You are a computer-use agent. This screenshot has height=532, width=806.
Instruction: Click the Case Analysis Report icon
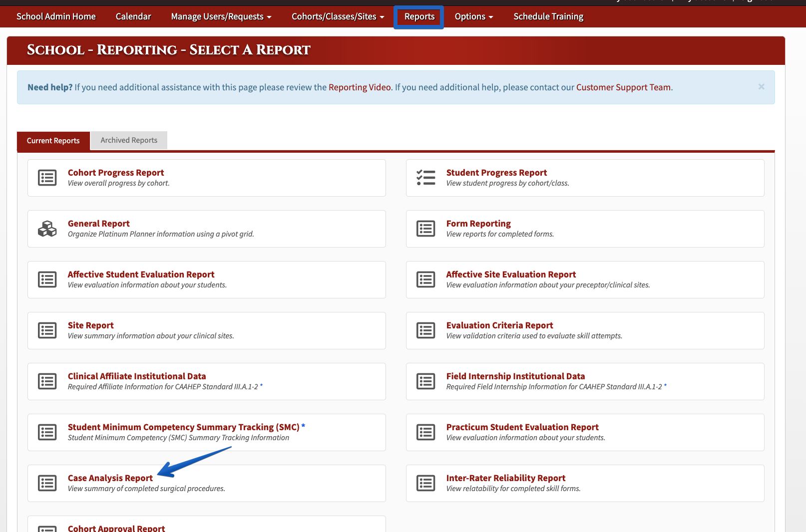(47, 483)
